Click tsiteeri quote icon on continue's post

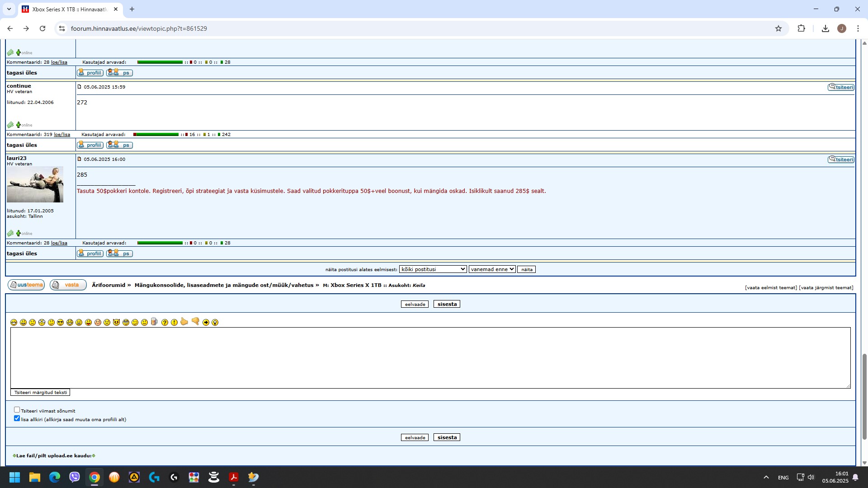[x=841, y=87]
